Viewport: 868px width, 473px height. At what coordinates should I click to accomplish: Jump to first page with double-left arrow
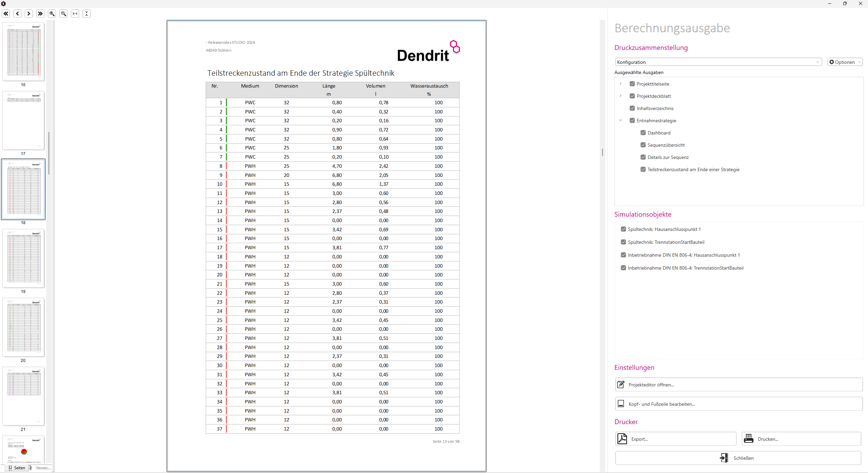[6, 14]
